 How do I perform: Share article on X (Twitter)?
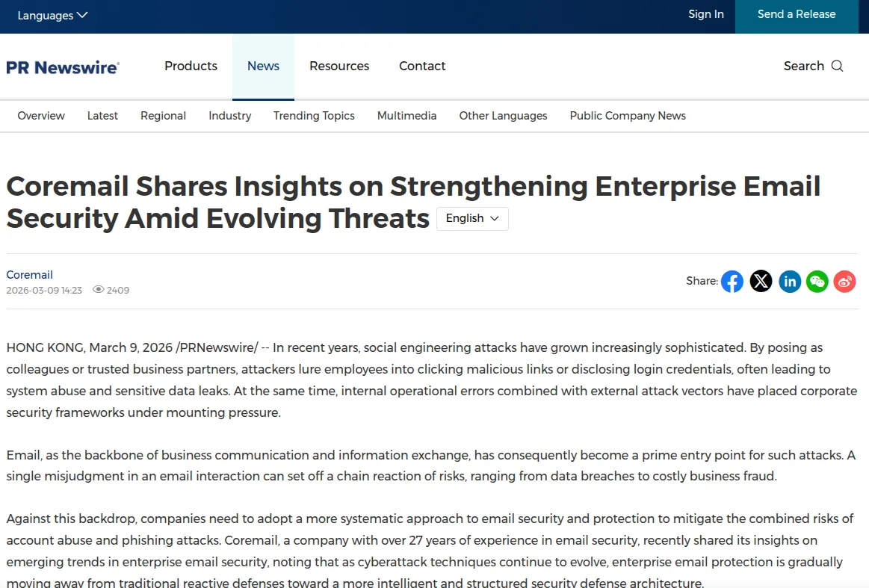(761, 281)
